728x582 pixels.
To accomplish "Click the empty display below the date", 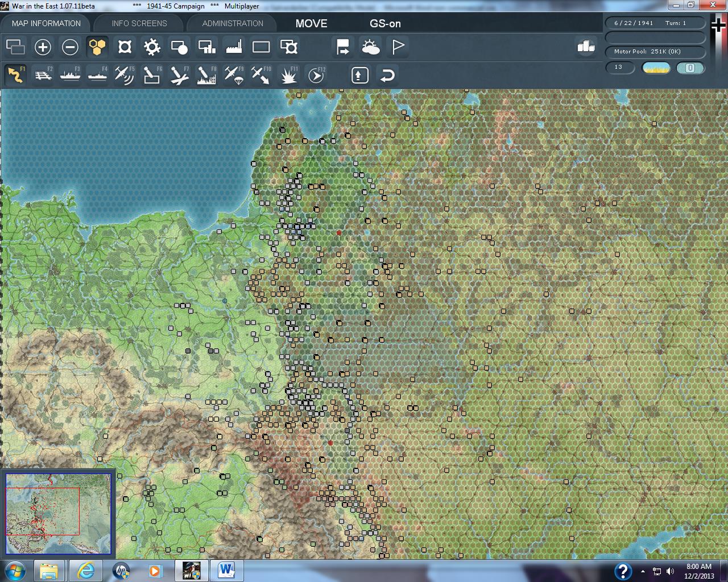I will click(655, 37).
